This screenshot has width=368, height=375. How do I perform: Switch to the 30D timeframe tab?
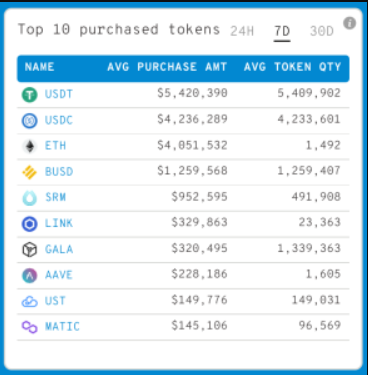[x=322, y=31]
